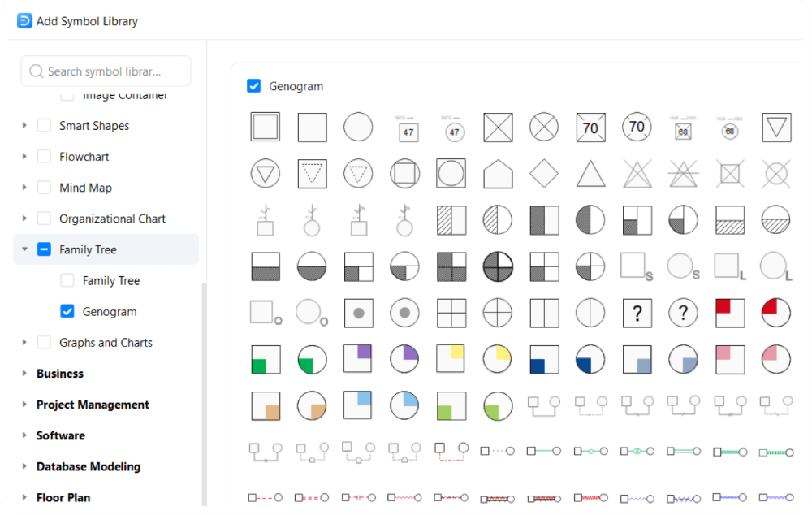The image size is (812, 515).
Task: Select the square with question mark
Action: pos(637,313)
